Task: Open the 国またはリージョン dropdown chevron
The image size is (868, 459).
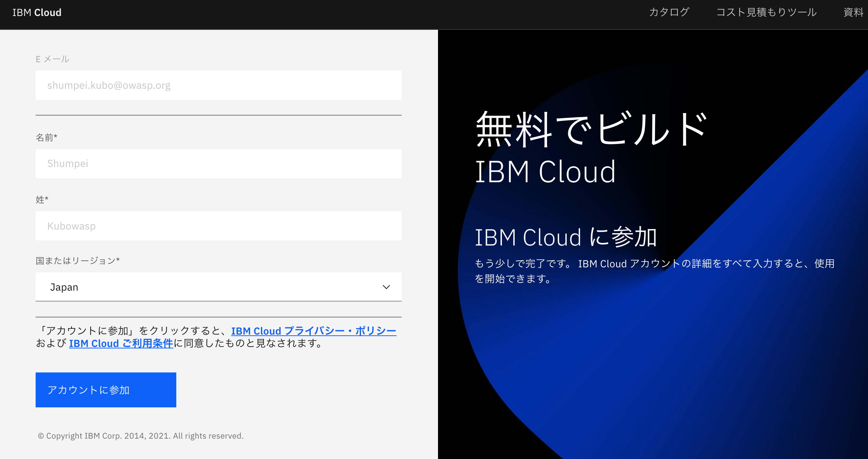Action: pyautogui.click(x=386, y=287)
